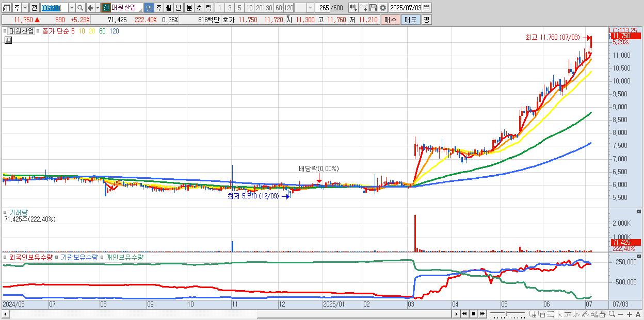
Task: Click the save chart floppy disk icon
Action: 373,8
